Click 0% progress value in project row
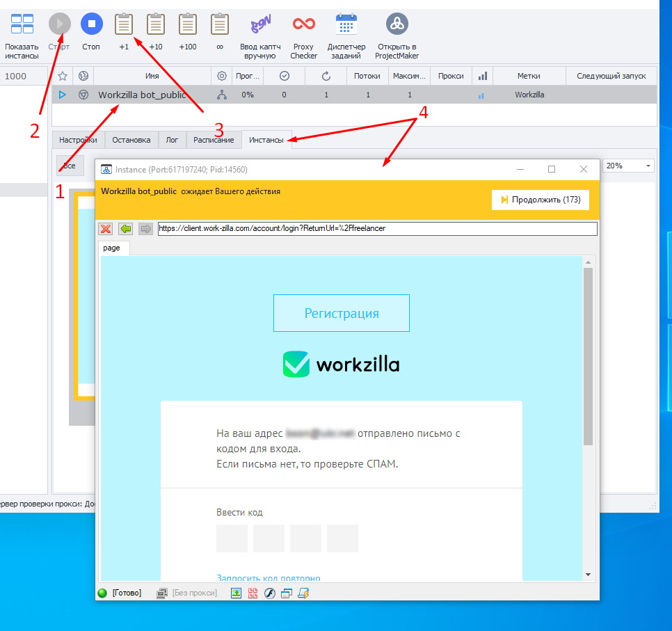Screen dimensions: 672x631 coord(247,95)
